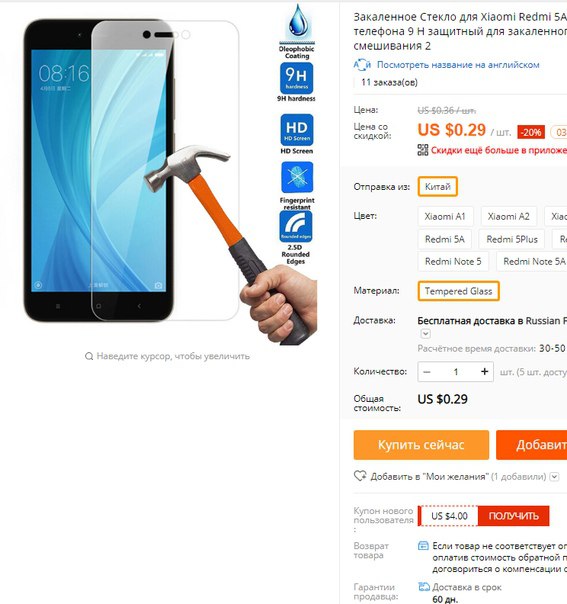Click the heart icon to add to wishlist
The image size is (567, 604).
[x=360, y=476]
